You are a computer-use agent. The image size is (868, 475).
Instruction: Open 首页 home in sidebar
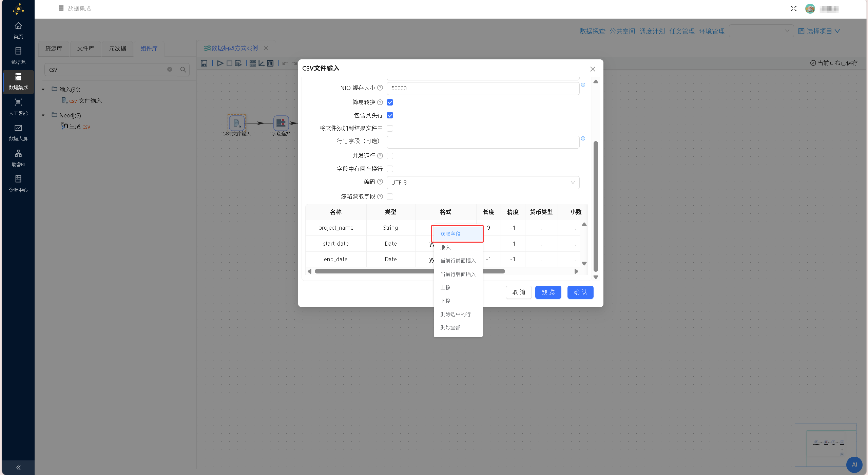pos(18,30)
